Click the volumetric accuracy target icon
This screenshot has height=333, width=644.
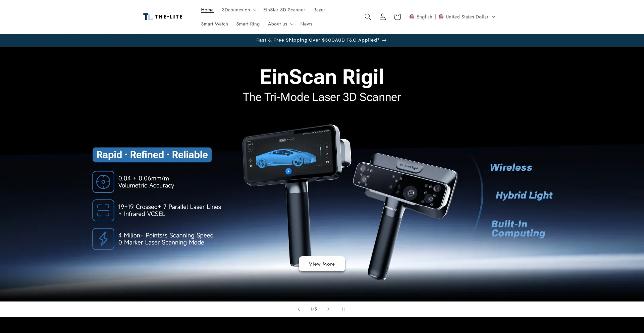pyautogui.click(x=103, y=182)
